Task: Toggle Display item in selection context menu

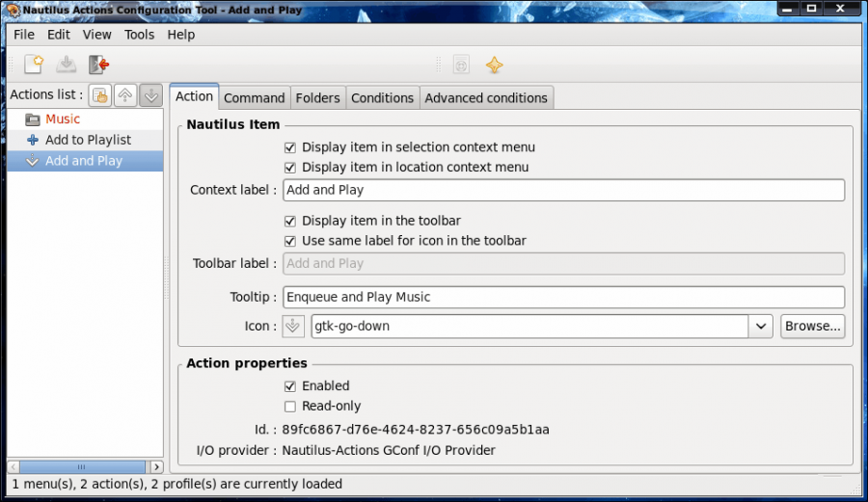Action: pos(290,147)
